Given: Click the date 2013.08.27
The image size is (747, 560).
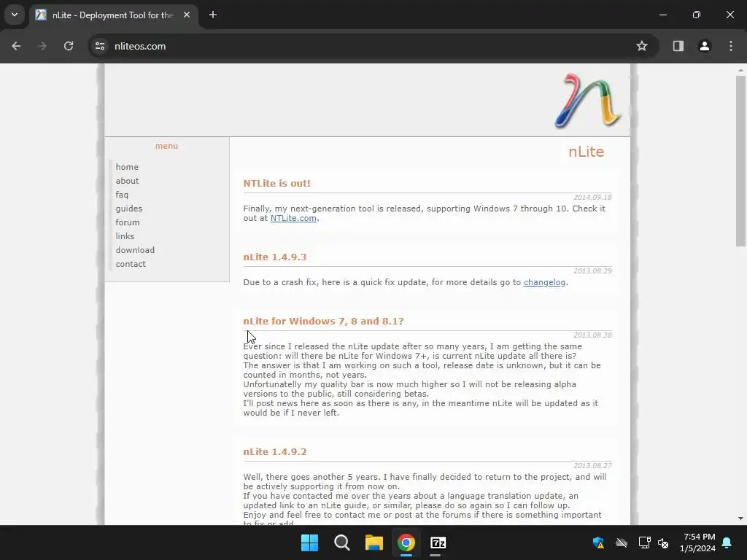Looking at the screenshot, I should coord(592,466).
